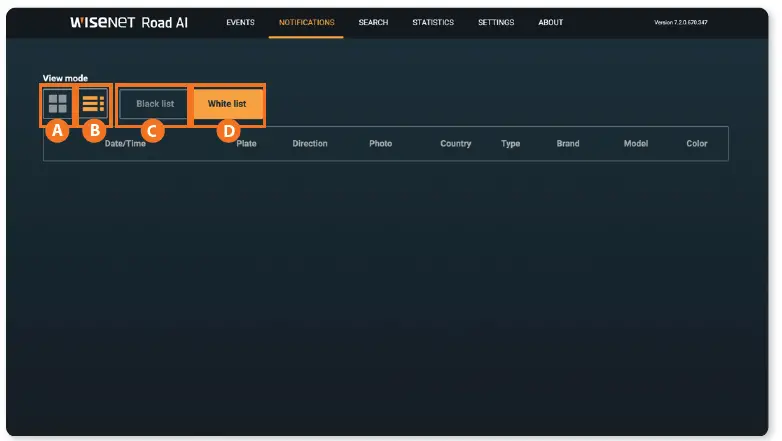Open the Notifications tab
Viewport: 782px width, 441px height.
click(x=307, y=22)
